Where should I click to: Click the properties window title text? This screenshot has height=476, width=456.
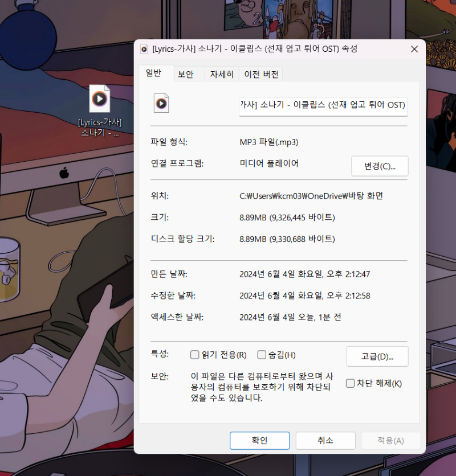(x=255, y=49)
